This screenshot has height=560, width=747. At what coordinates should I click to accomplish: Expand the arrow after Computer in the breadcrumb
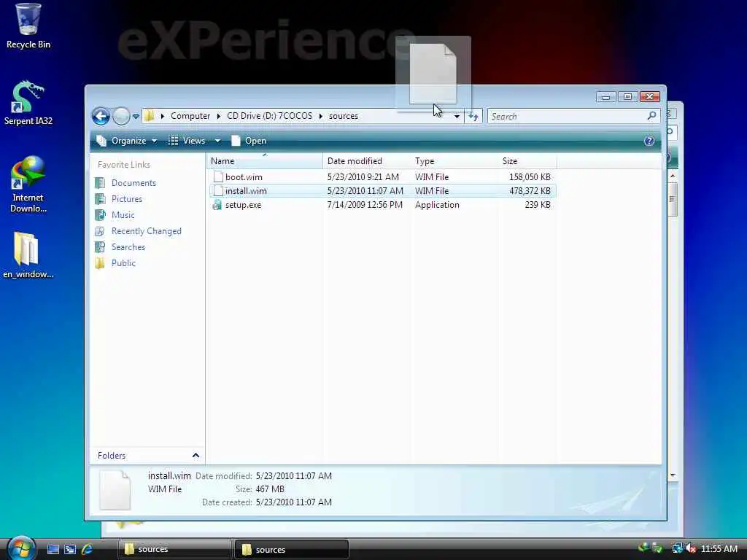pyautogui.click(x=219, y=116)
